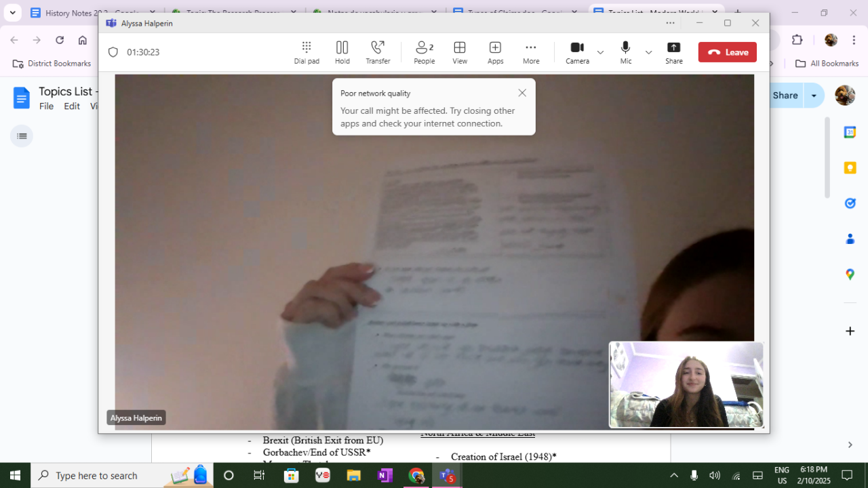The height and width of the screenshot is (488, 868).
Task: Dismiss the Poor network quality notification
Action: (x=522, y=93)
